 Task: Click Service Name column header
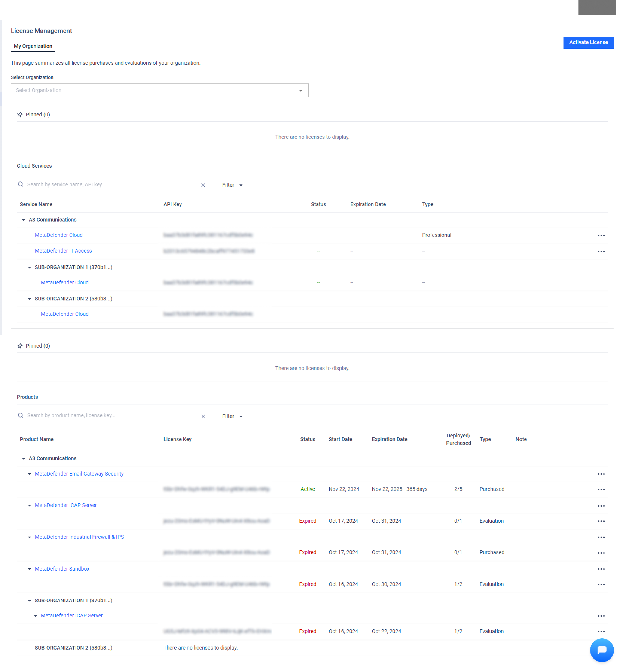click(x=36, y=204)
